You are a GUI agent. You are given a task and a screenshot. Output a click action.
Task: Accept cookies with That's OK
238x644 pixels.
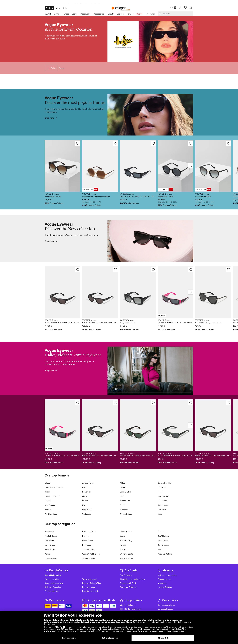(163, 638)
